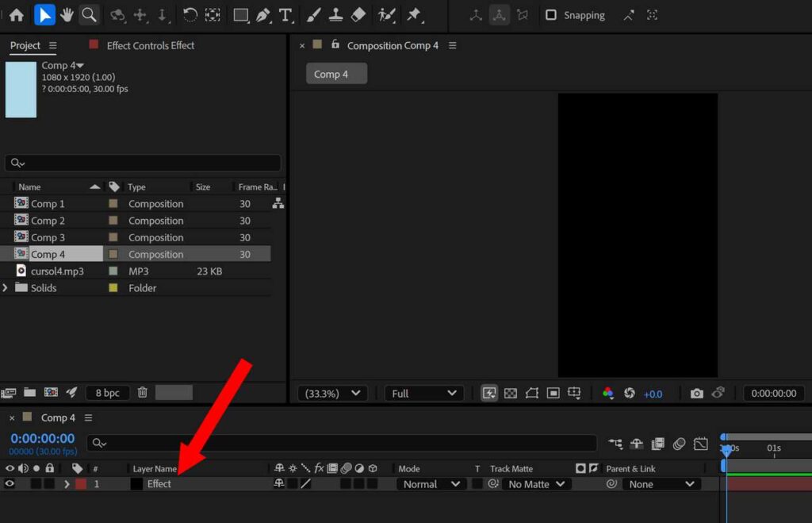This screenshot has width=812, height=523.
Task: Expand the Solids folder
Action: [6, 287]
